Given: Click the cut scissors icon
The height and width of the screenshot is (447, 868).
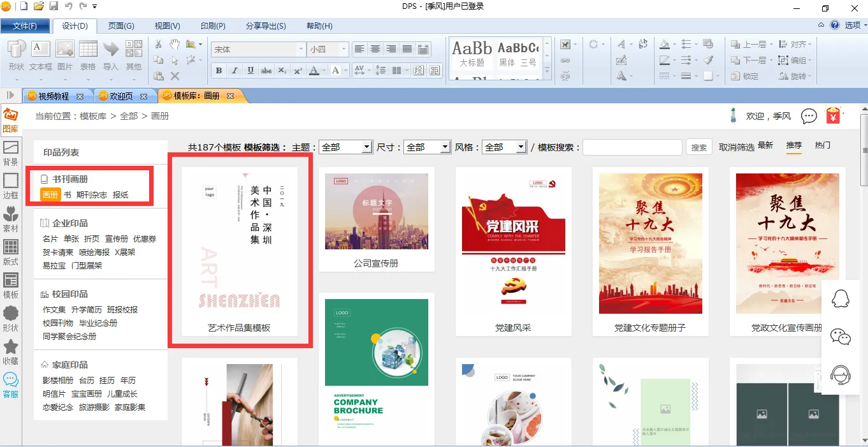Looking at the screenshot, I should click(x=159, y=45).
